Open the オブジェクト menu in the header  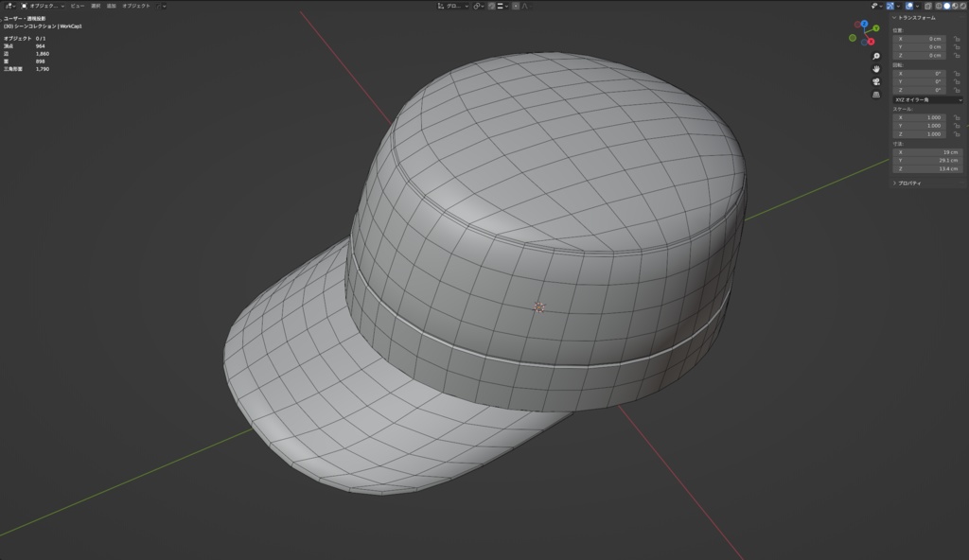point(135,7)
